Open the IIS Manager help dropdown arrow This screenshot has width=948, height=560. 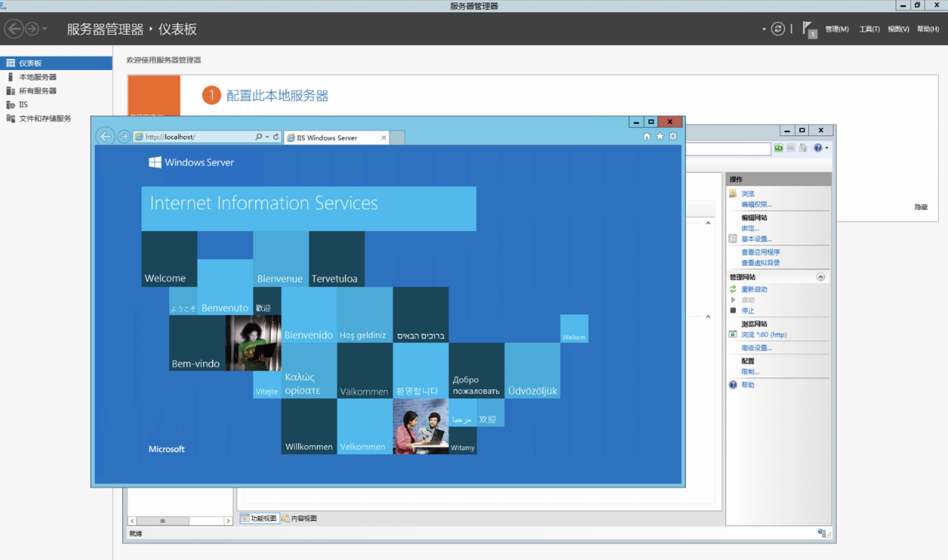pyautogui.click(x=827, y=148)
